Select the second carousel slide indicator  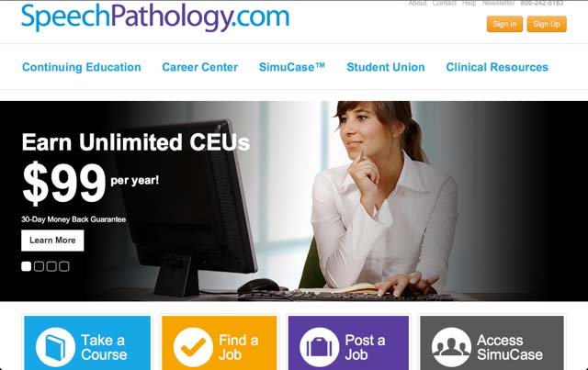pos(39,266)
